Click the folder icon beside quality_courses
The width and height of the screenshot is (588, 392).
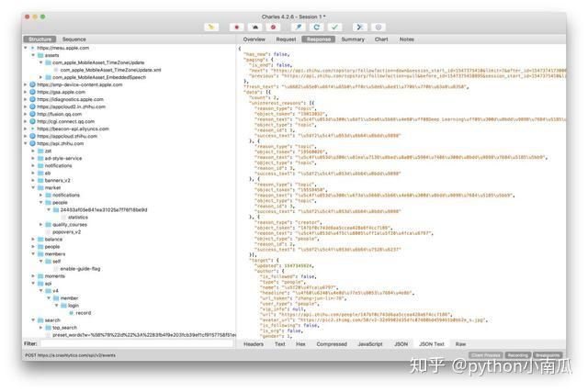click(49, 225)
